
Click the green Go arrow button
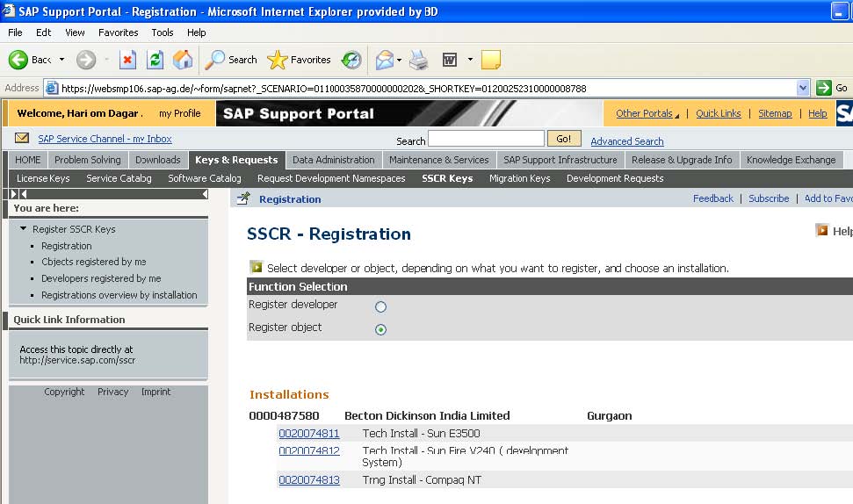pyautogui.click(x=824, y=88)
